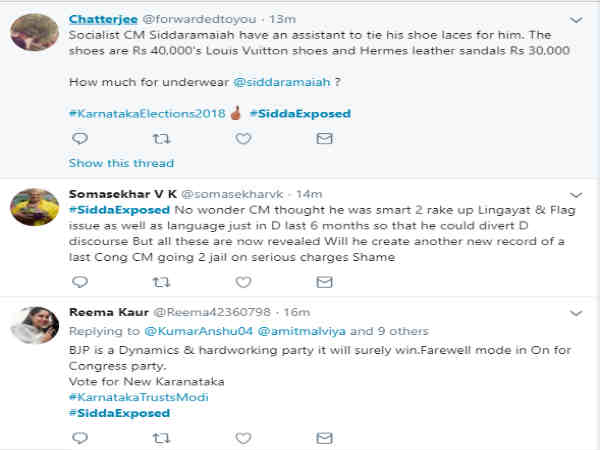Retweet Somasekhar V K's tweet

click(160, 281)
